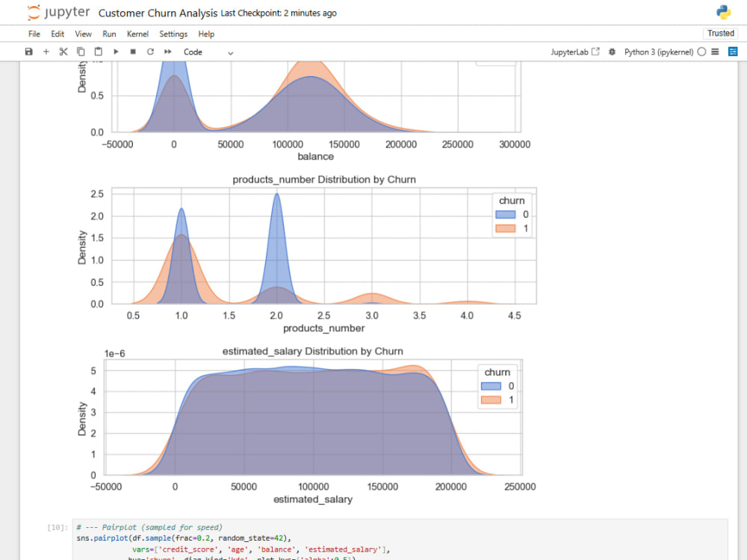Click the Pairplot (sampled for speed) comment line

coord(149,527)
